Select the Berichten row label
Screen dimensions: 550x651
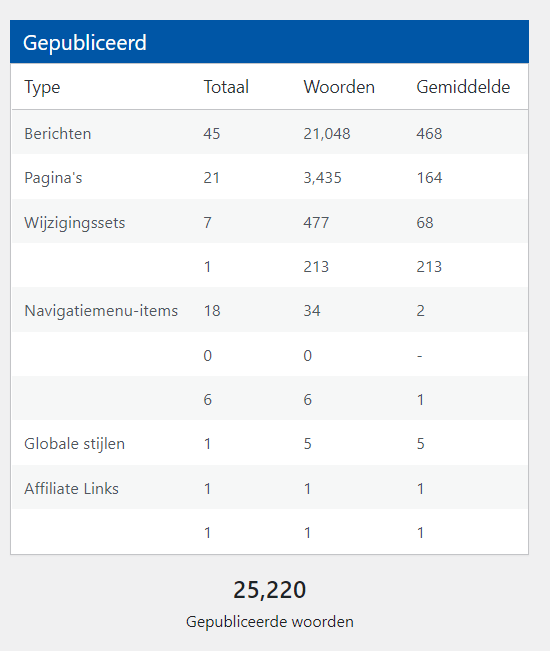[58, 134]
